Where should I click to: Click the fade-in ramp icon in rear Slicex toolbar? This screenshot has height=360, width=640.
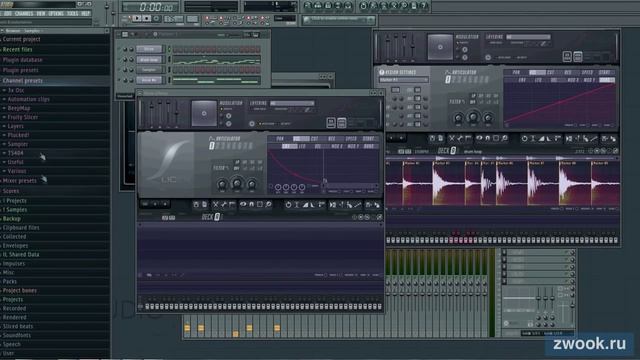pyautogui.click(x=541, y=139)
